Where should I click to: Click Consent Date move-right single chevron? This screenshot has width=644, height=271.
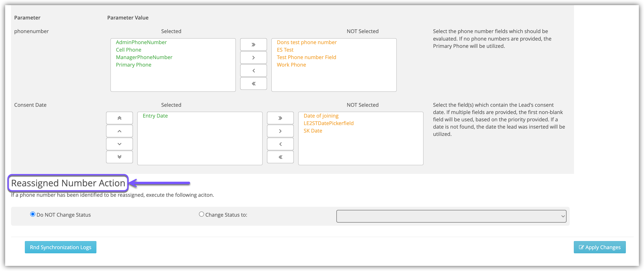280,131
